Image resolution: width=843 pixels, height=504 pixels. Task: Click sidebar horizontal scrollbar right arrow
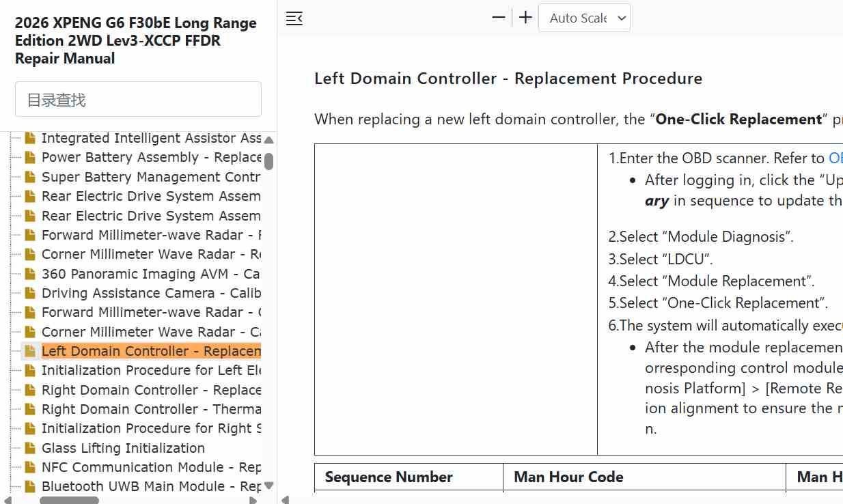click(x=253, y=500)
